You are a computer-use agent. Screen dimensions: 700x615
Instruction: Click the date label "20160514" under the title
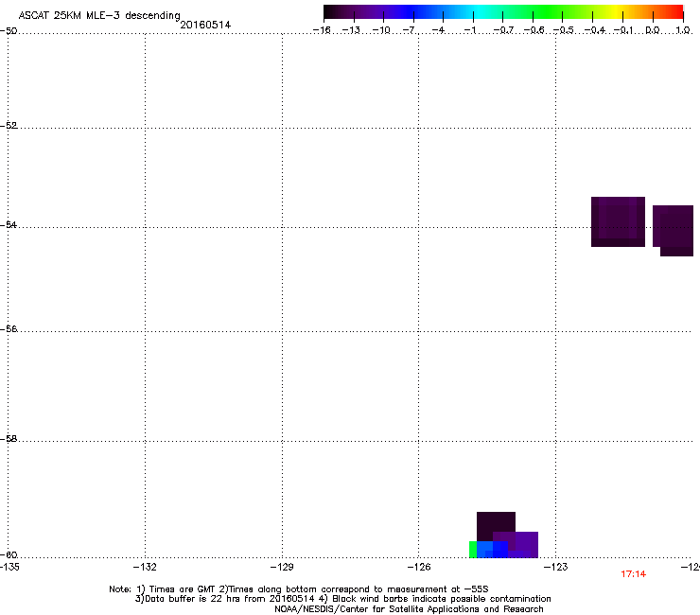pyautogui.click(x=205, y=25)
